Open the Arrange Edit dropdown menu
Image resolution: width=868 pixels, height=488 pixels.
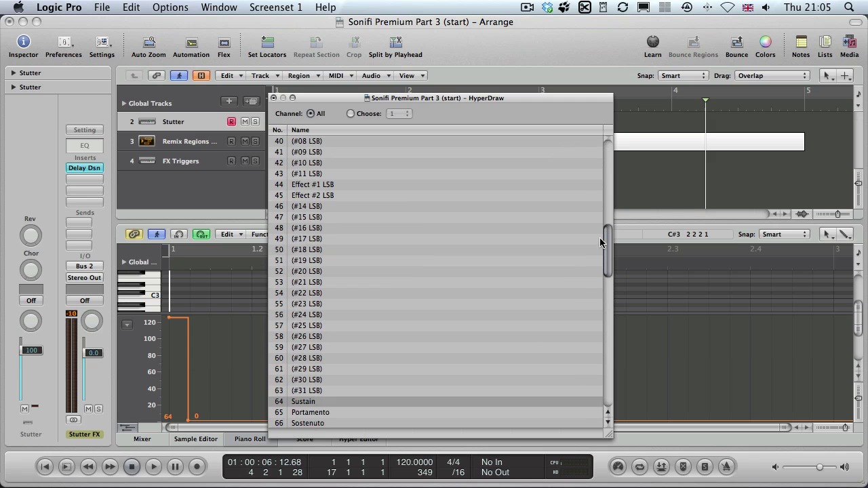pos(231,76)
